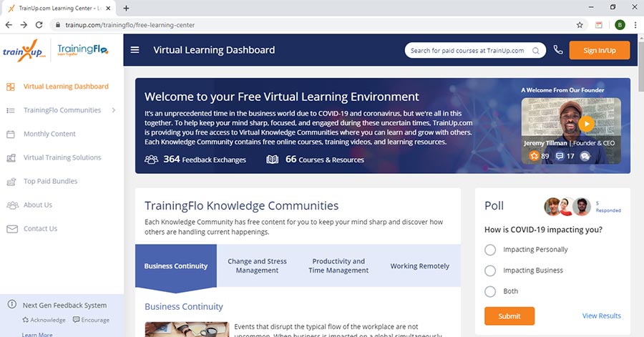Click the Learn More link

tap(37, 334)
